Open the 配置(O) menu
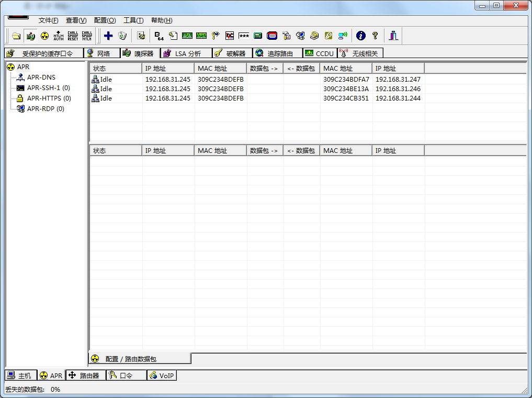Image resolution: width=532 pixels, height=398 pixels. tap(105, 20)
